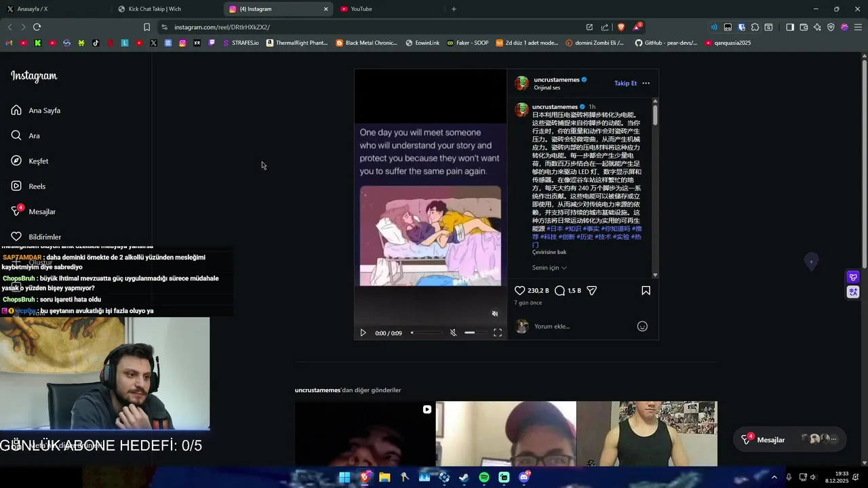Go back in browser history
Screen dimensions: 868x488
click(9, 27)
